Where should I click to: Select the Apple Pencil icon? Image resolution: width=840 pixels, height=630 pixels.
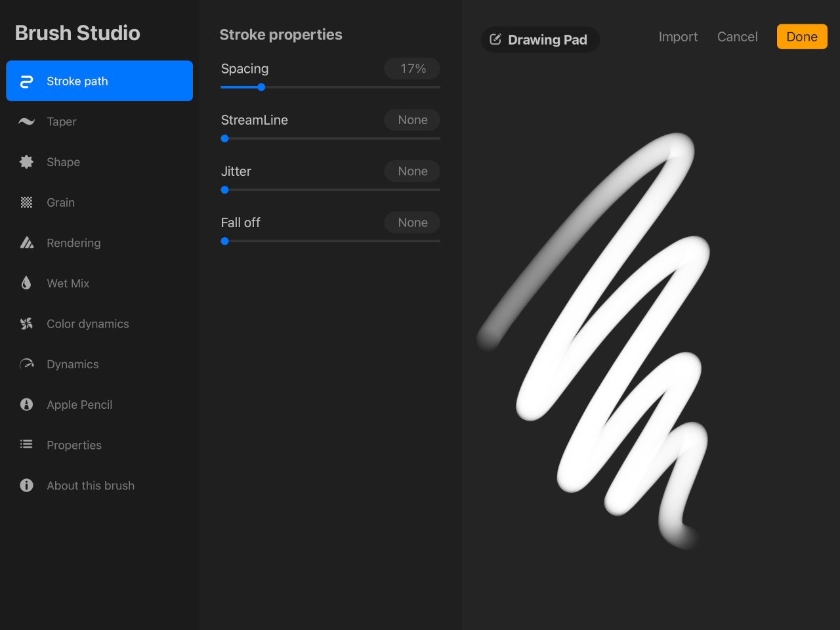click(26, 404)
